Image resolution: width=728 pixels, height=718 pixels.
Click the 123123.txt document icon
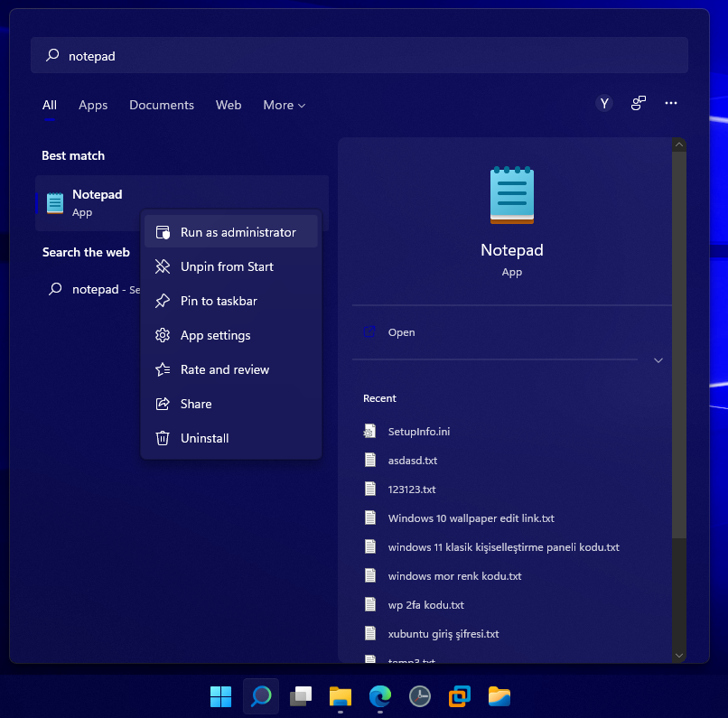370,489
